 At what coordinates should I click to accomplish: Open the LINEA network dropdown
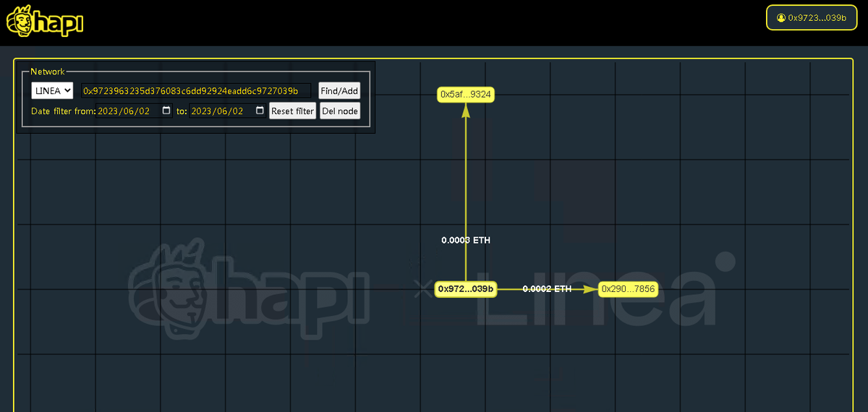tap(52, 90)
